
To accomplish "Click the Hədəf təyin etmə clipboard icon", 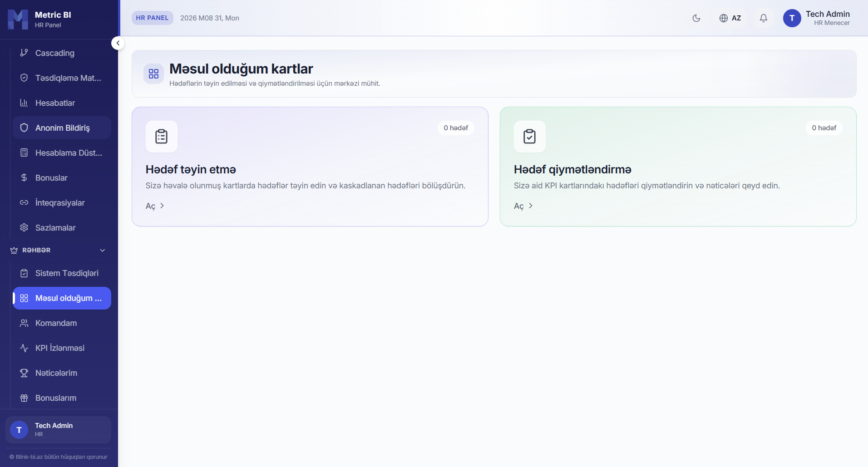I will point(162,137).
